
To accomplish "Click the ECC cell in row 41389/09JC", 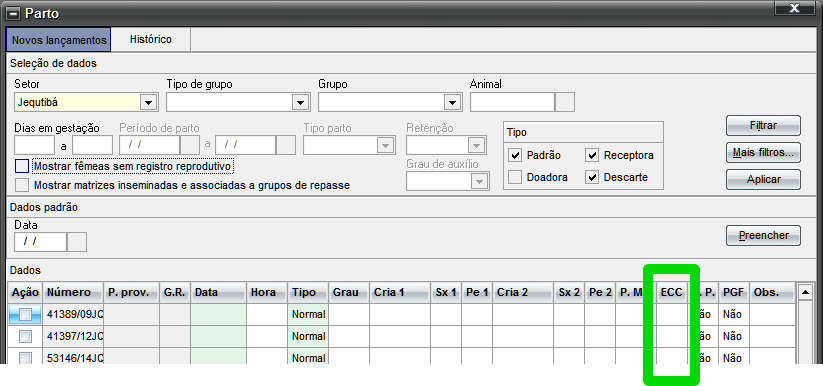I will coord(672,315).
